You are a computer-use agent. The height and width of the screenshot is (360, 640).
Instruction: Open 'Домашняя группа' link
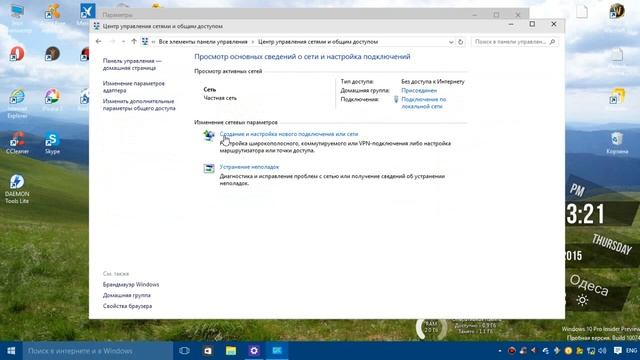(x=127, y=295)
